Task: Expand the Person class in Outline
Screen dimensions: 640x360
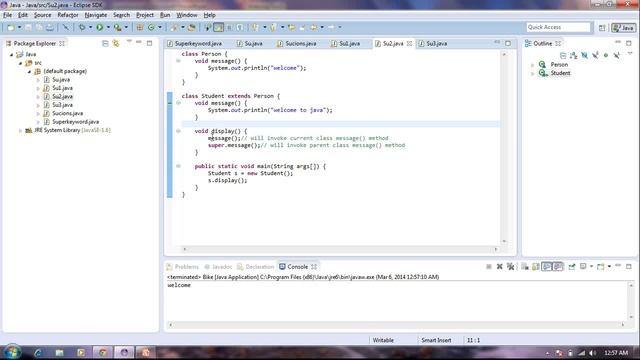Action: pyautogui.click(x=533, y=65)
